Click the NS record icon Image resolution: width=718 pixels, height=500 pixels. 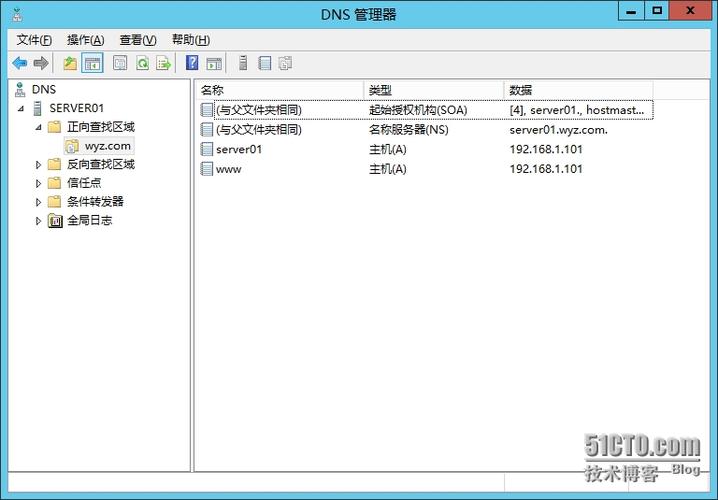(x=207, y=130)
